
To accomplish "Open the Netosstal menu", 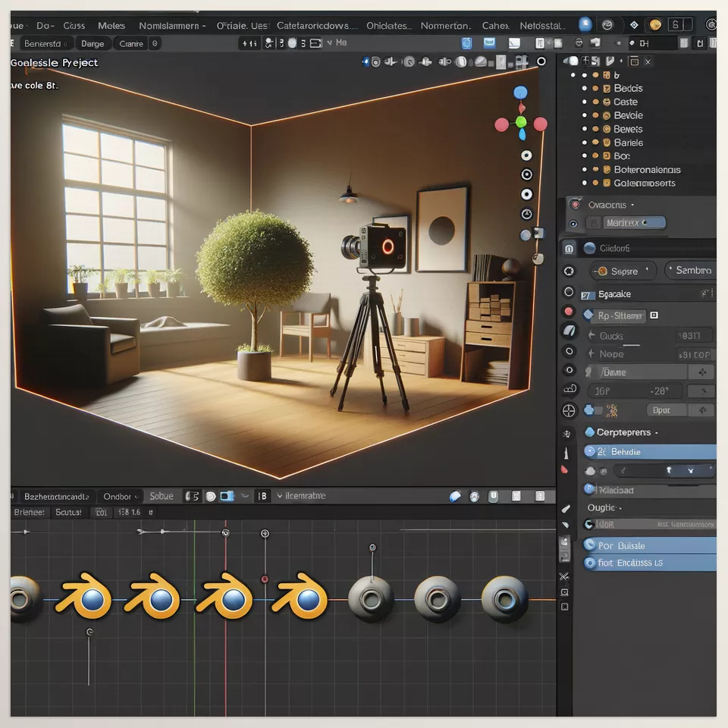I will coord(543,26).
